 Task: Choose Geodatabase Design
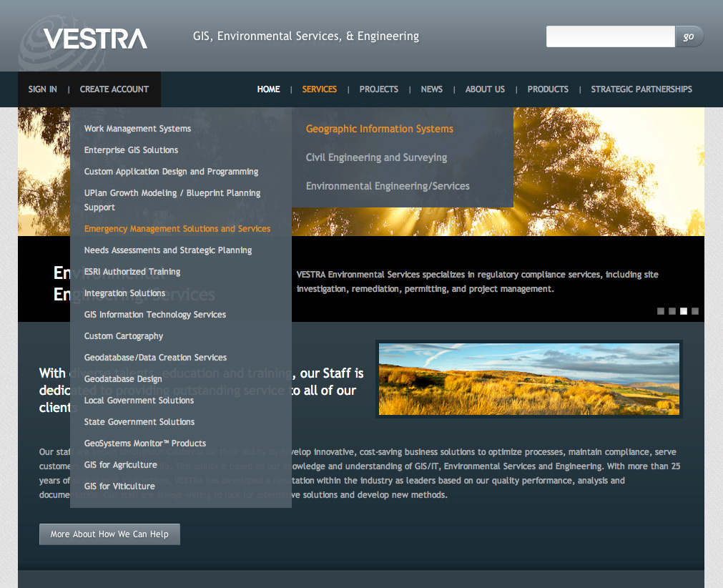coord(123,379)
